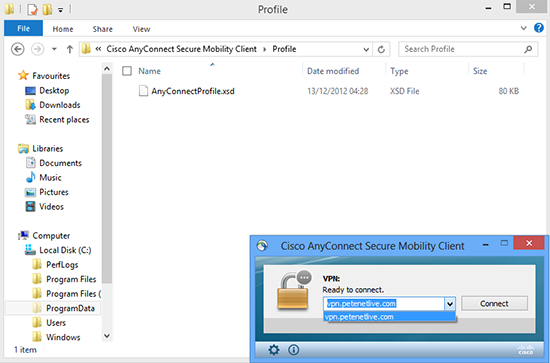This screenshot has height=363, width=550.
Task: Click the AnyConnectProfile.xsd file icon
Action: pos(143,91)
